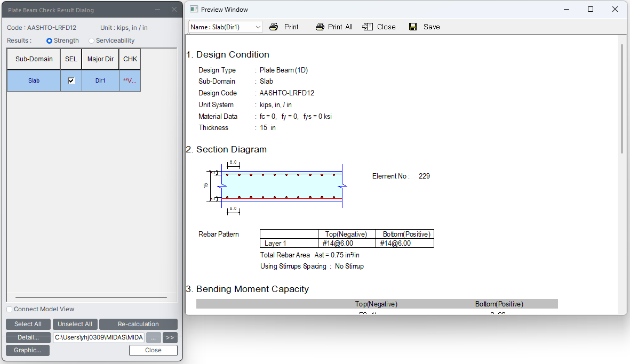Viewport: 630px width, 364px height.
Task: Click the Select All button
Action: tap(28, 324)
